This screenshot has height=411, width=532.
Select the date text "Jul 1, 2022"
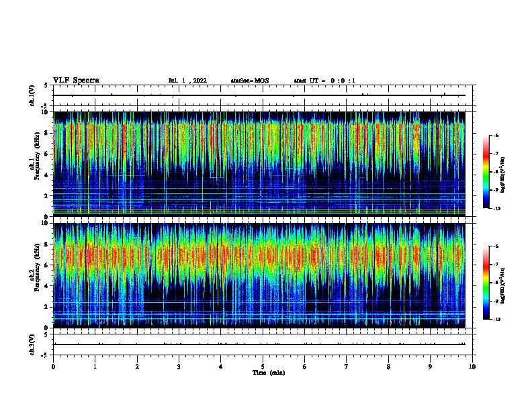click(187, 81)
